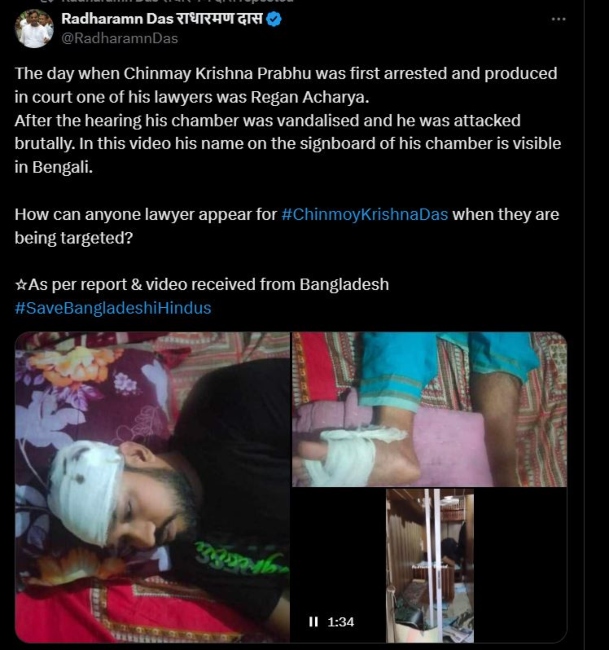The image size is (609, 650).
Task: Open the bandaged foot photo
Action: click(x=429, y=409)
